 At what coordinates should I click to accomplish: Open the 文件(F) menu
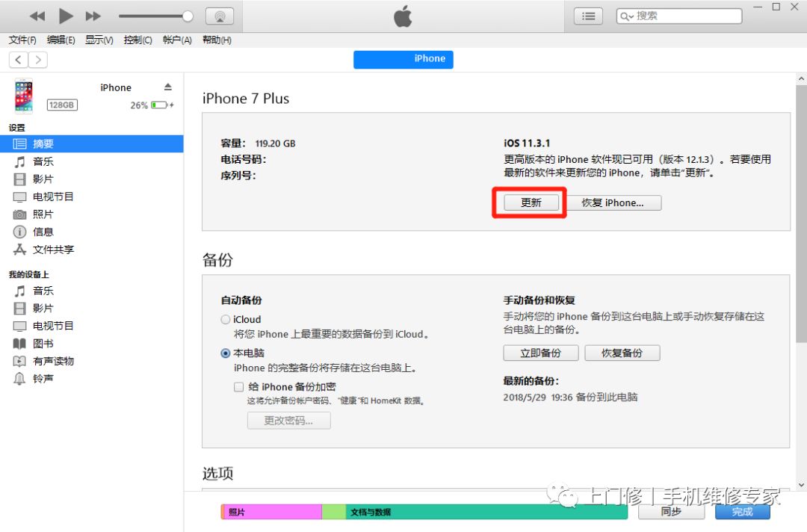pyautogui.click(x=22, y=40)
